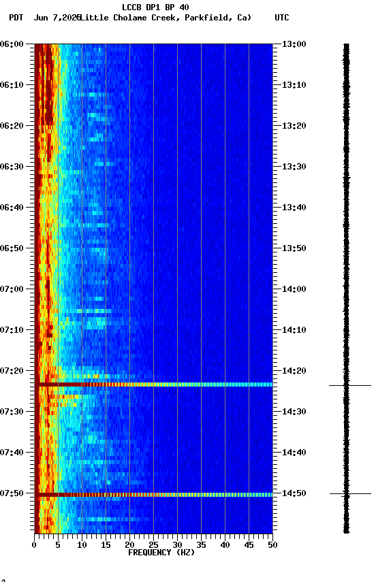376x588 pixels.
Task: Click the upper seismogram event tick mark
Action: click(350, 385)
